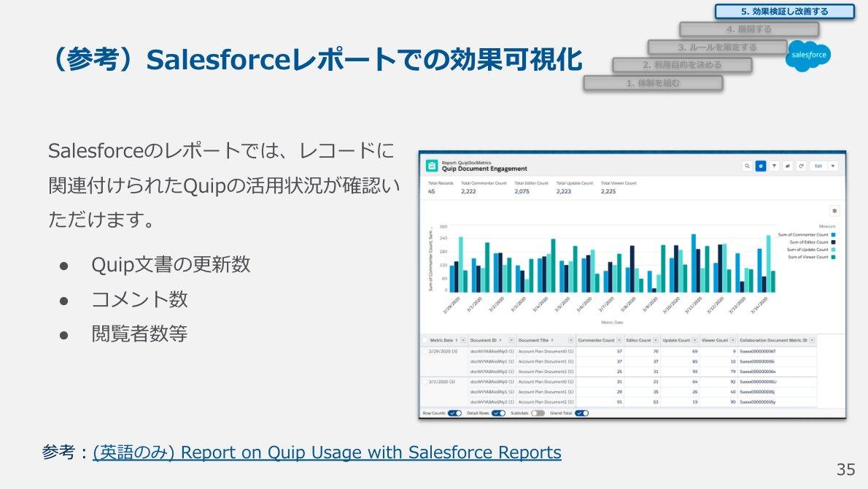The width and height of the screenshot is (868, 489).
Task: Open Collaboration Document Metric ID column dropdown
Action: [812, 341]
